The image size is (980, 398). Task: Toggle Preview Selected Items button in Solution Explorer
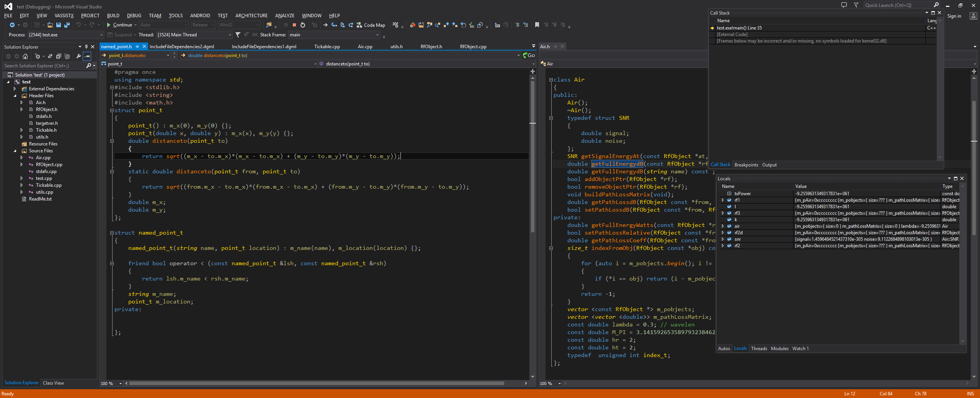(x=87, y=56)
